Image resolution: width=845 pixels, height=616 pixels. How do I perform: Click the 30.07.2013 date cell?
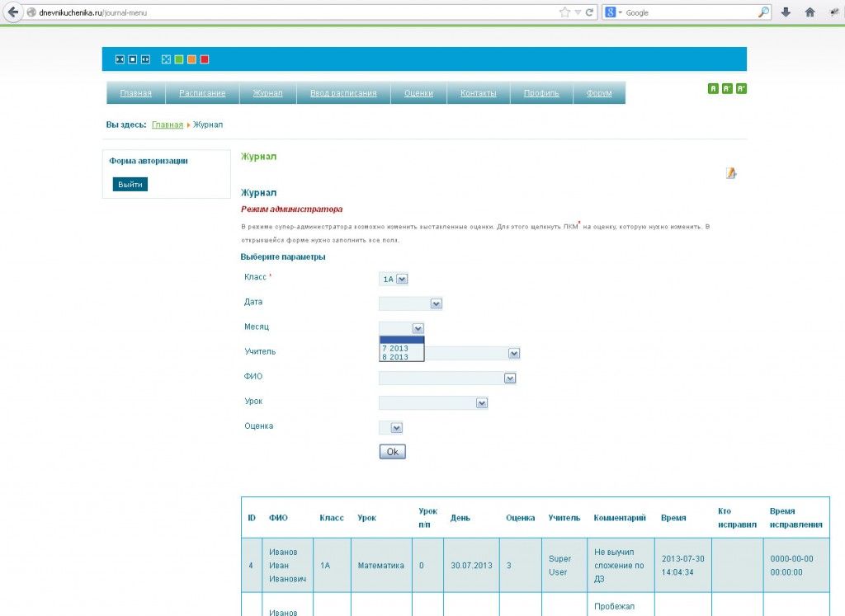[471, 566]
